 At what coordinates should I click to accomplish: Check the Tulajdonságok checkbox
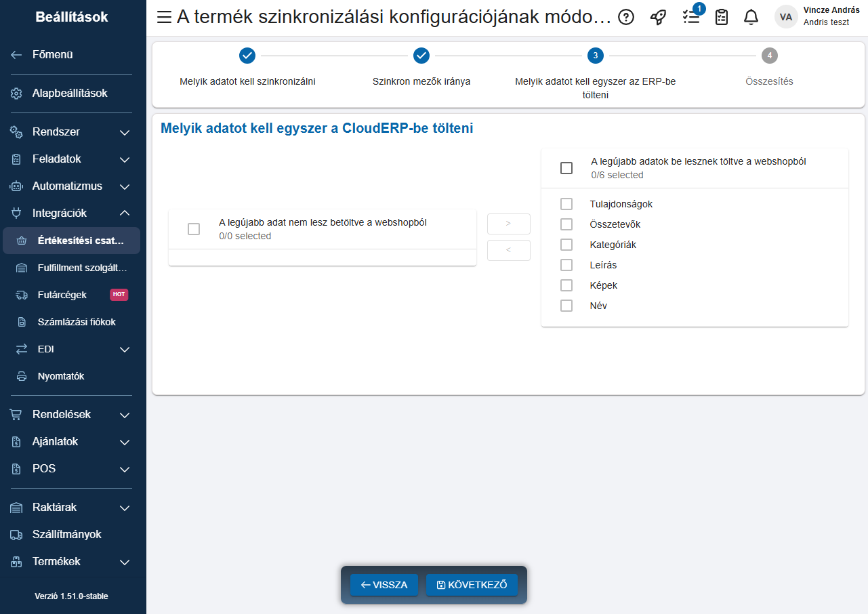pos(566,204)
